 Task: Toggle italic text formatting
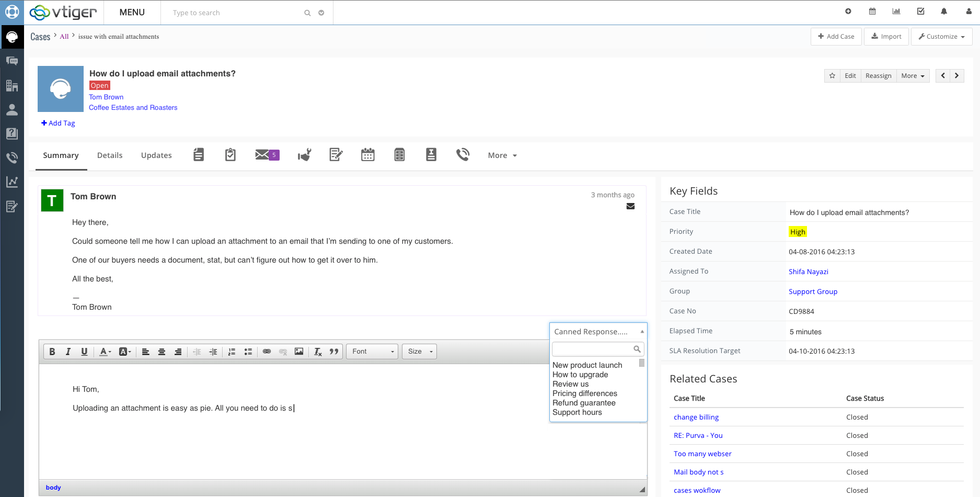click(68, 352)
